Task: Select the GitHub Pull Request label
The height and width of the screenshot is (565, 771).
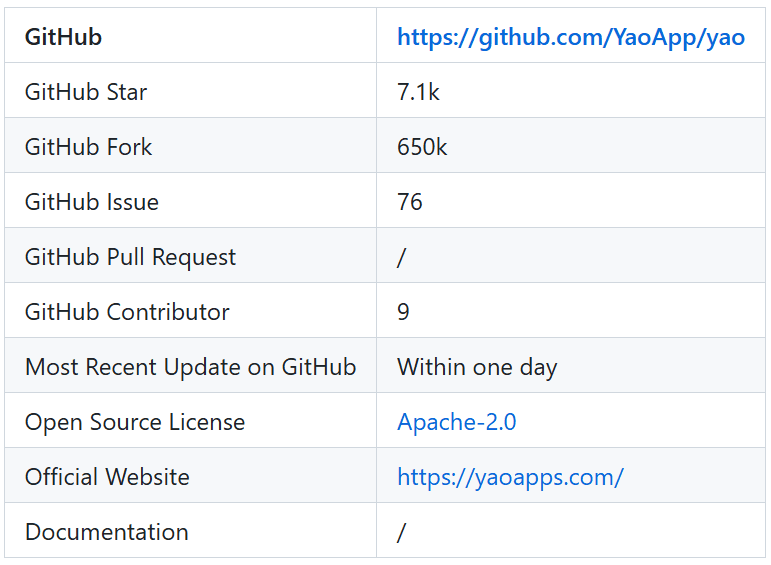Action: [x=130, y=257]
